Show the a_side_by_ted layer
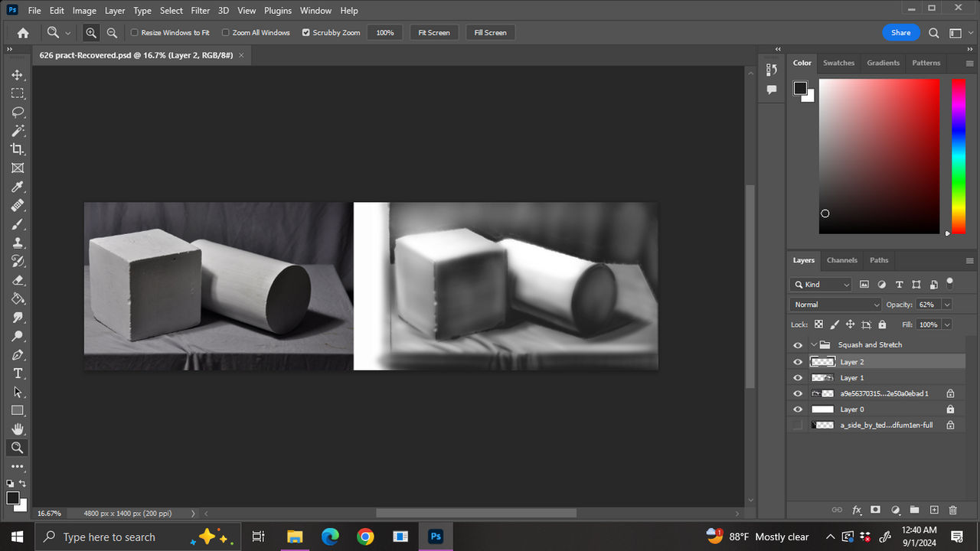This screenshot has height=551, width=980. 798,425
